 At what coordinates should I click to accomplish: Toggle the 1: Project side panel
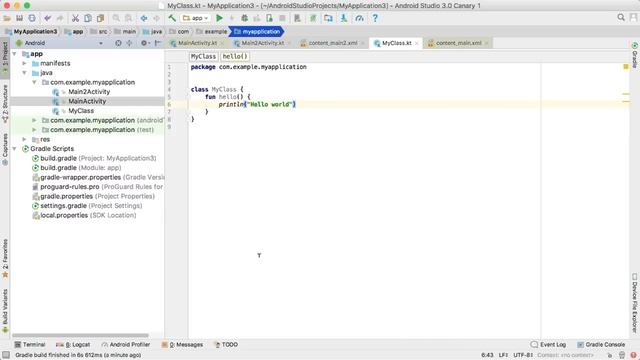(5, 57)
